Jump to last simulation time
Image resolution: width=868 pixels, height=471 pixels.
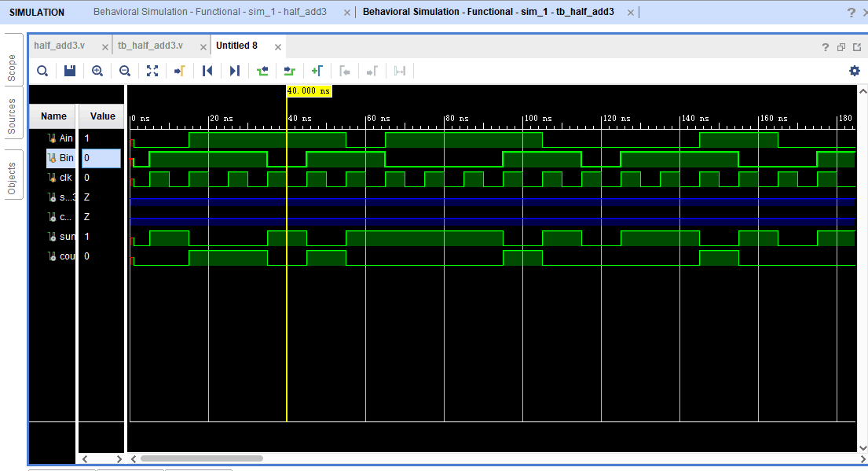235,71
